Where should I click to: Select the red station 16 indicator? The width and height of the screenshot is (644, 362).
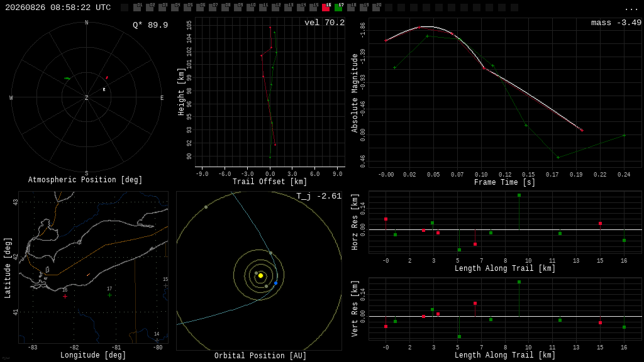(x=326, y=8)
